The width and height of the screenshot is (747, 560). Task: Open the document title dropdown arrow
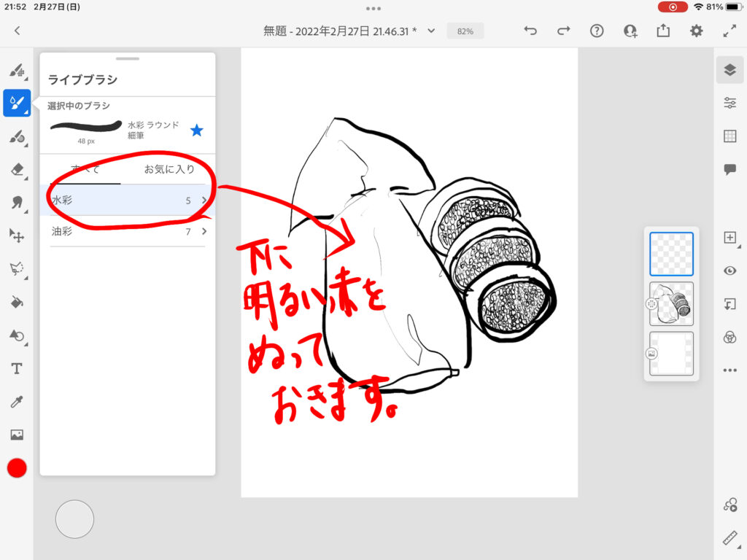click(x=431, y=31)
